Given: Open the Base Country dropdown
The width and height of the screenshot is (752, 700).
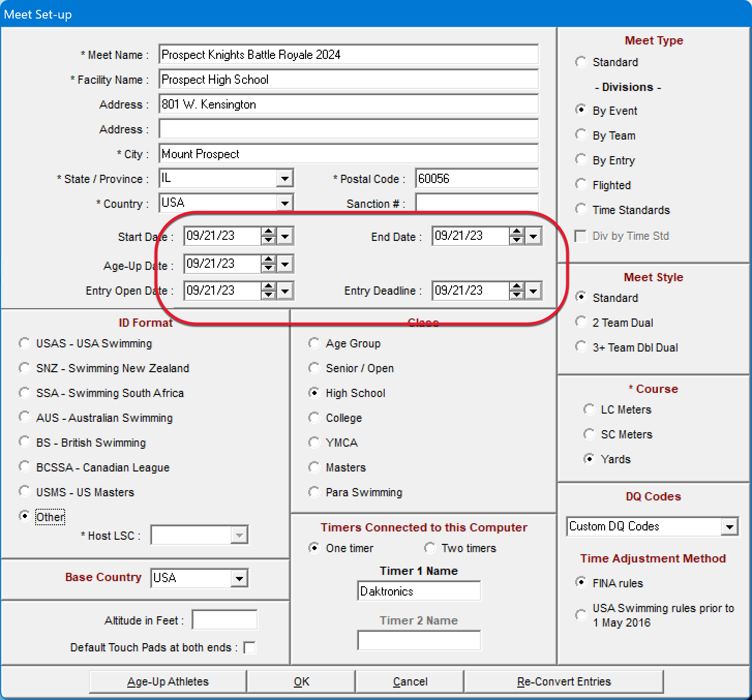Looking at the screenshot, I should pos(239,578).
